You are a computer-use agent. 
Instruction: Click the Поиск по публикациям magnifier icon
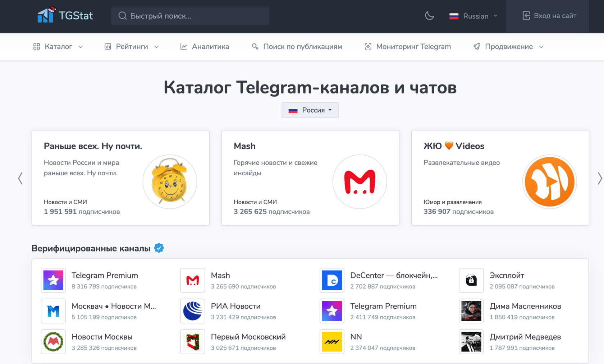(x=255, y=46)
